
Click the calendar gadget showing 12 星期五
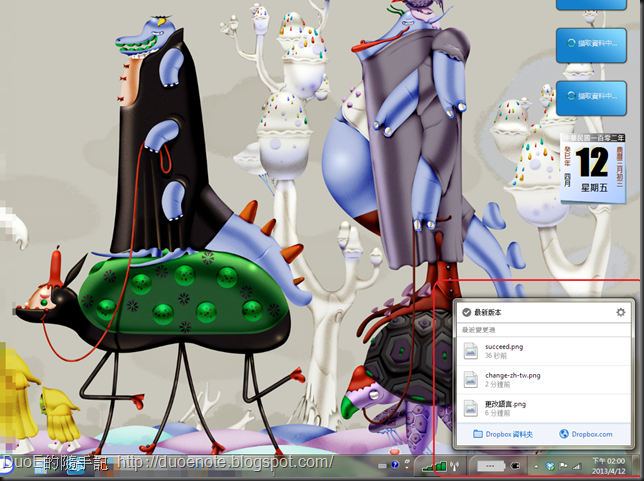(x=592, y=168)
